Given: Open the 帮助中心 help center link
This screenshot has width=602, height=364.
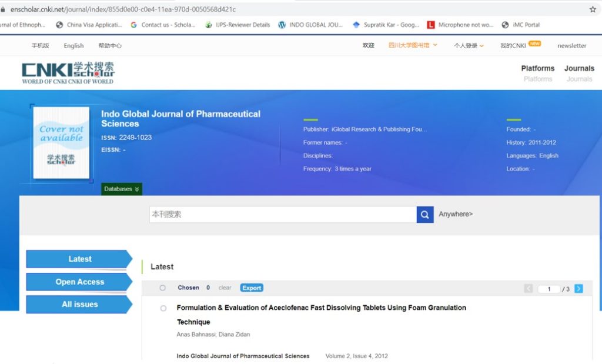Looking at the screenshot, I should (x=110, y=46).
